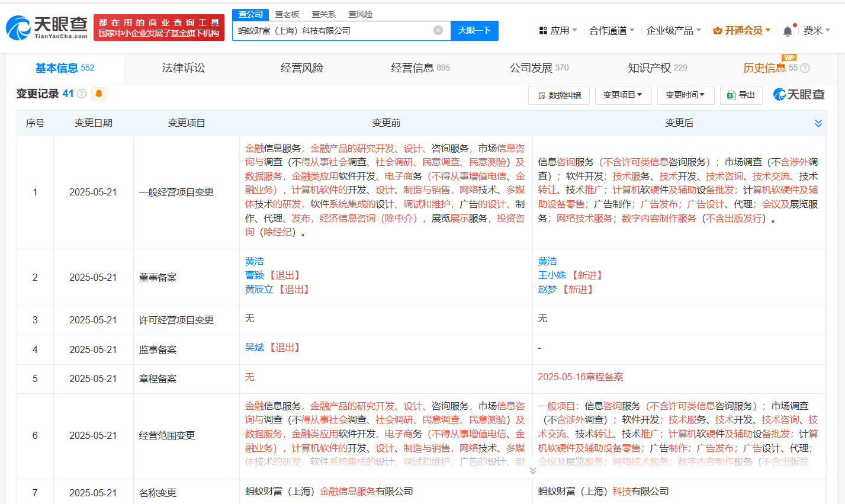
Task: Switch to 经营风险 tab
Action: 302,68
